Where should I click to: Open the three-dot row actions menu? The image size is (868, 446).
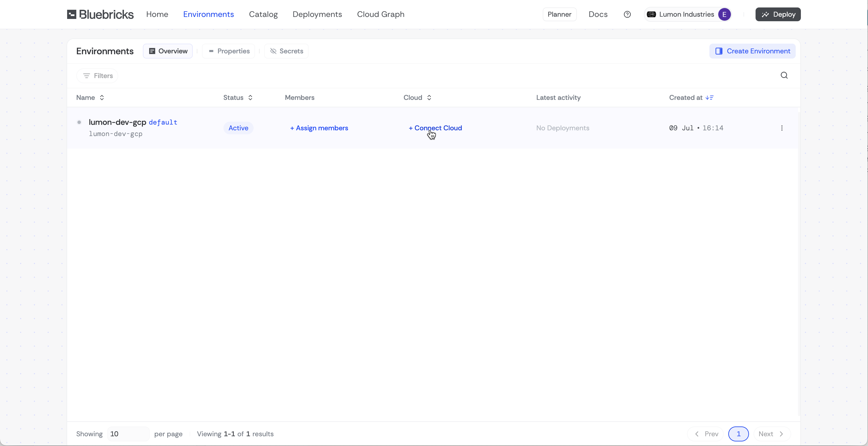pyautogui.click(x=782, y=128)
